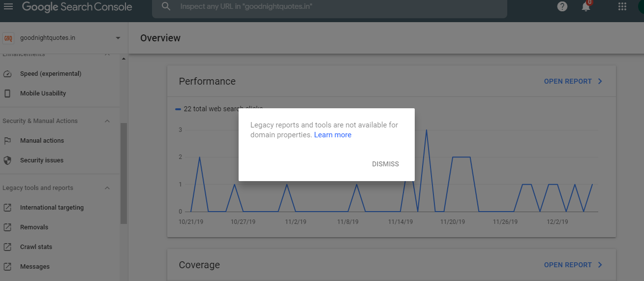
Task: Open the property selector dropdown
Action: click(x=118, y=38)
